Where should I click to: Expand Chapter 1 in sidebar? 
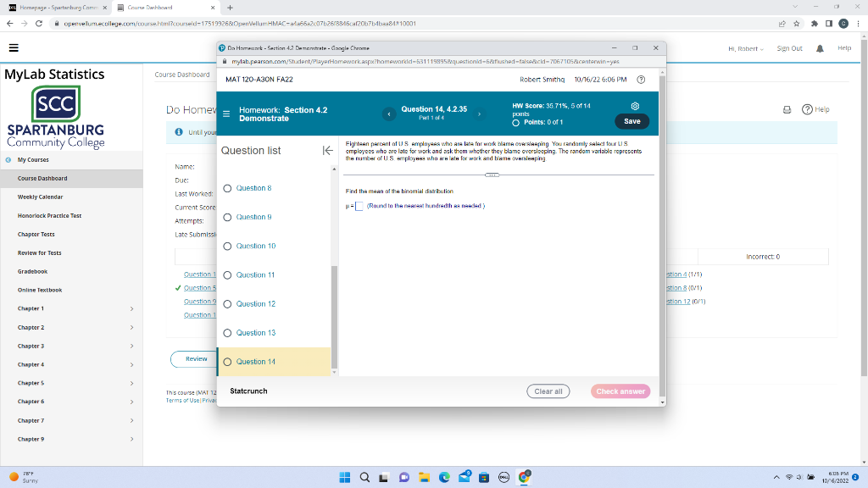pyautogui.click(x=131, y=308)
